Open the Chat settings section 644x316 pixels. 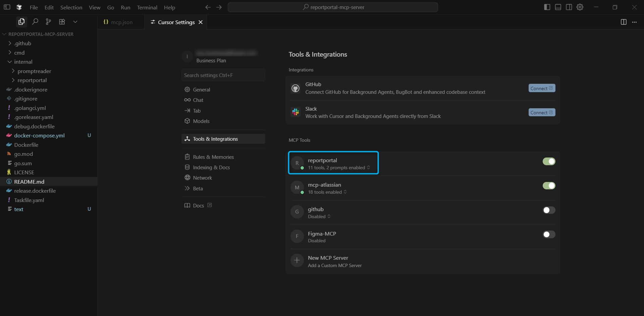(199, 100)
